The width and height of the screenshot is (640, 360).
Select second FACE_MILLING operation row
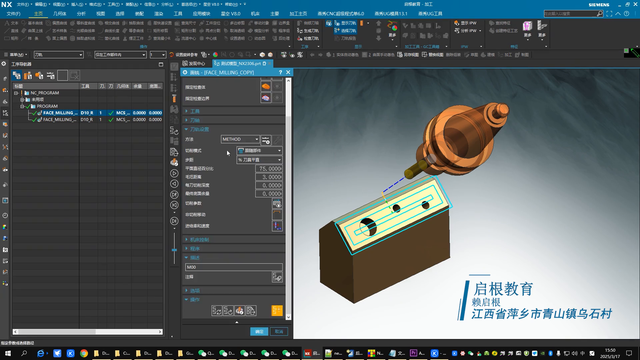point(88,120)
